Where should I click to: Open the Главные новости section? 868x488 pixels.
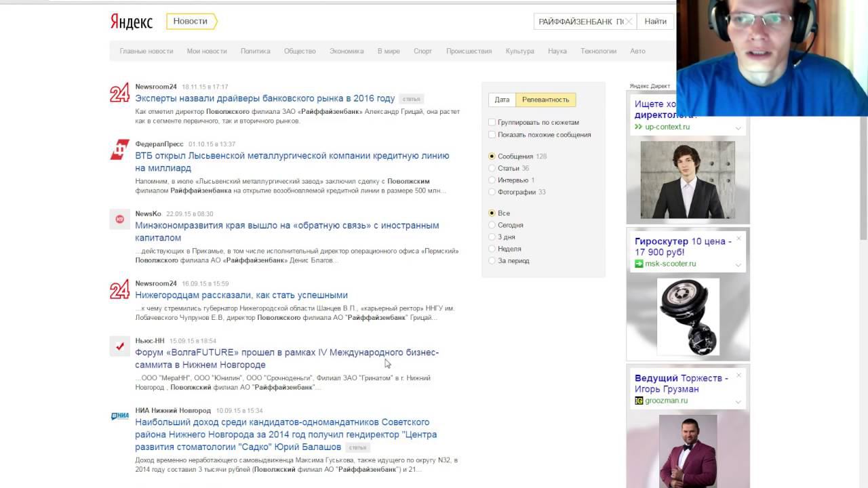click(x=146, y=51)
